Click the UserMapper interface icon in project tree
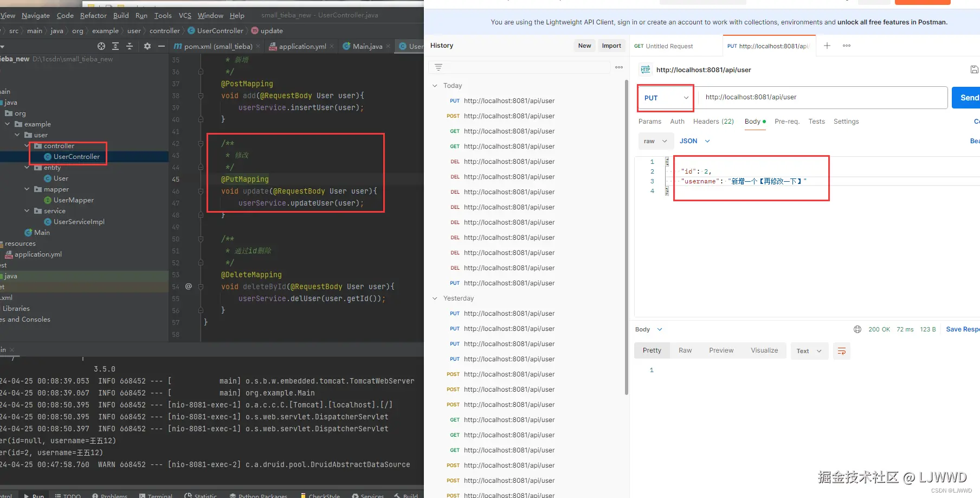 (48, 200)
